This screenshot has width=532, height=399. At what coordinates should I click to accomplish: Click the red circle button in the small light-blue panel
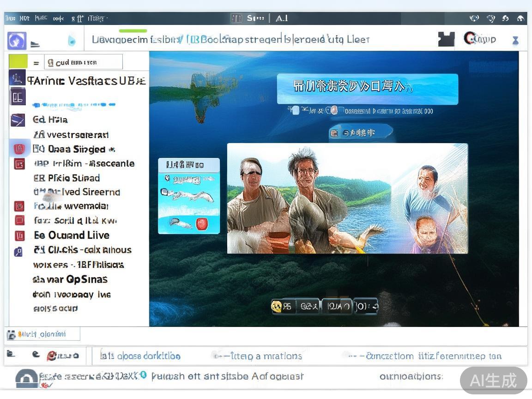(x=202, y=224)
